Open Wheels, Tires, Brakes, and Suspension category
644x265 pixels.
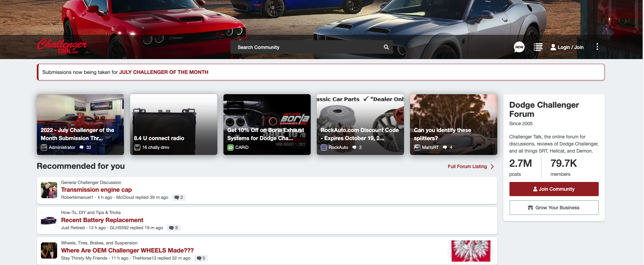[x=99, y=243]
